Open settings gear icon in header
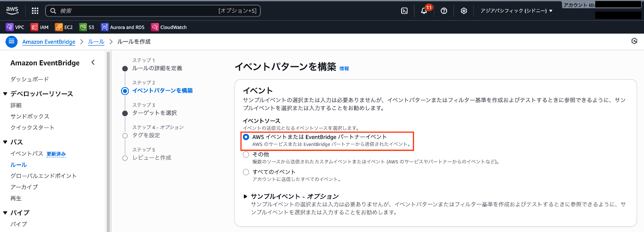Screen dimensions: 644x232 click(x=464, y=11)
